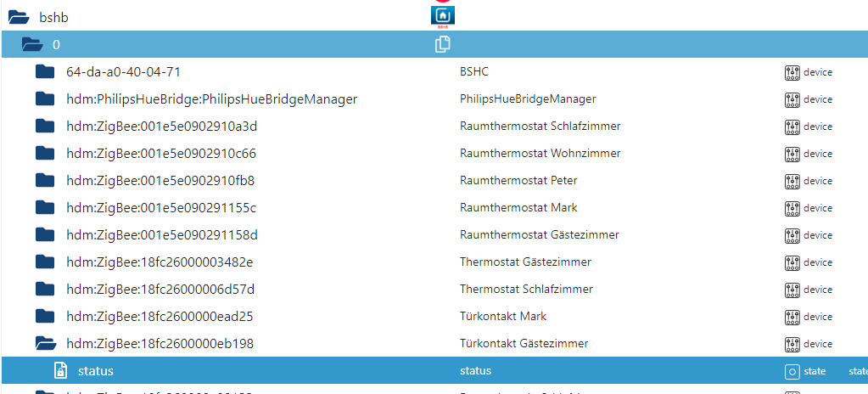This screenshot has height=394, width=868.
Task: Collapse the instance 0 folder
Action: click(x=31, y=45)
